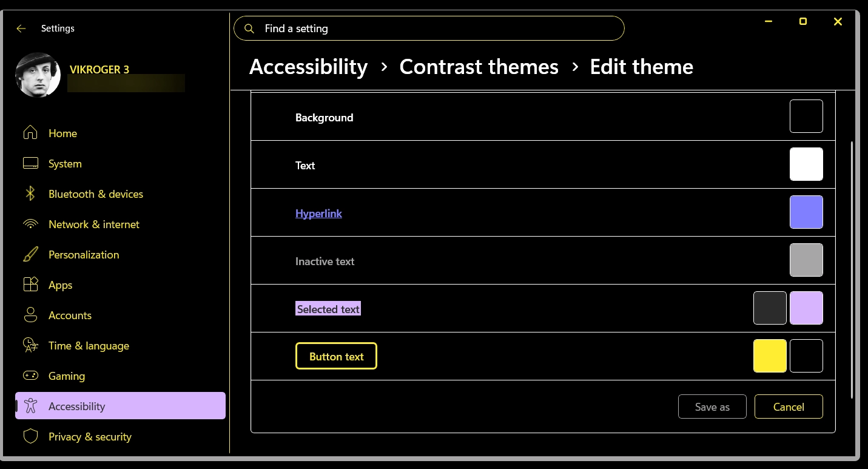868x469 pixels.
Task: Click the Hyperlink label link
Action: 318,213
